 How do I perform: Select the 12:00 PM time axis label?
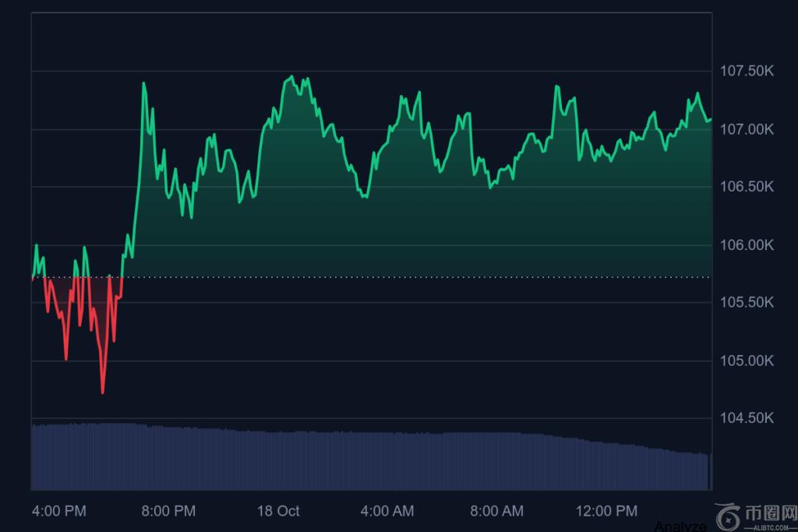coord(606,511)
